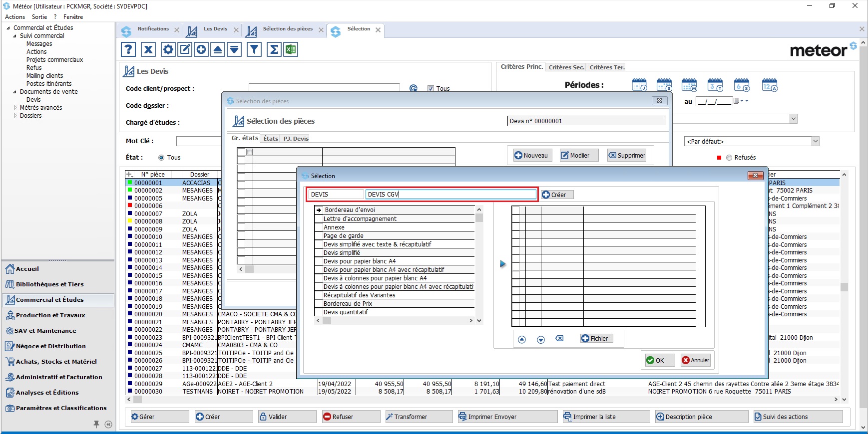
Task: Uncheck the Tous checkbox for client code
Action: (x=431, y=88)
